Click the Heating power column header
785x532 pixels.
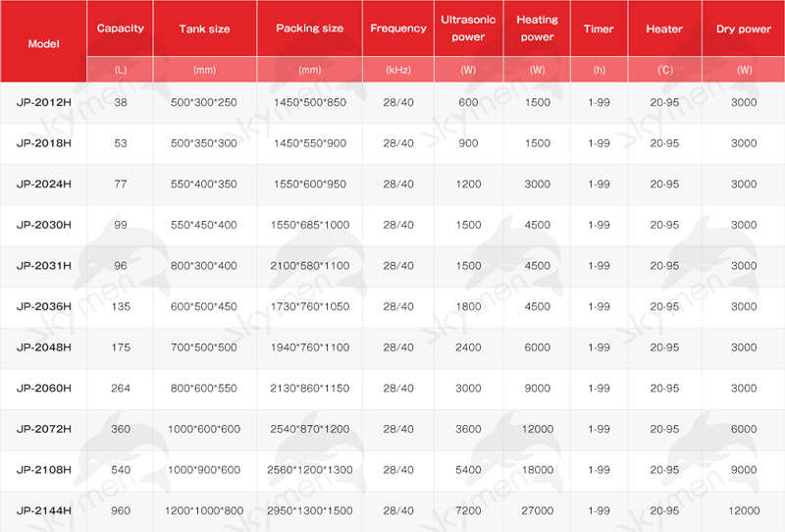click(x=537, y=28)
